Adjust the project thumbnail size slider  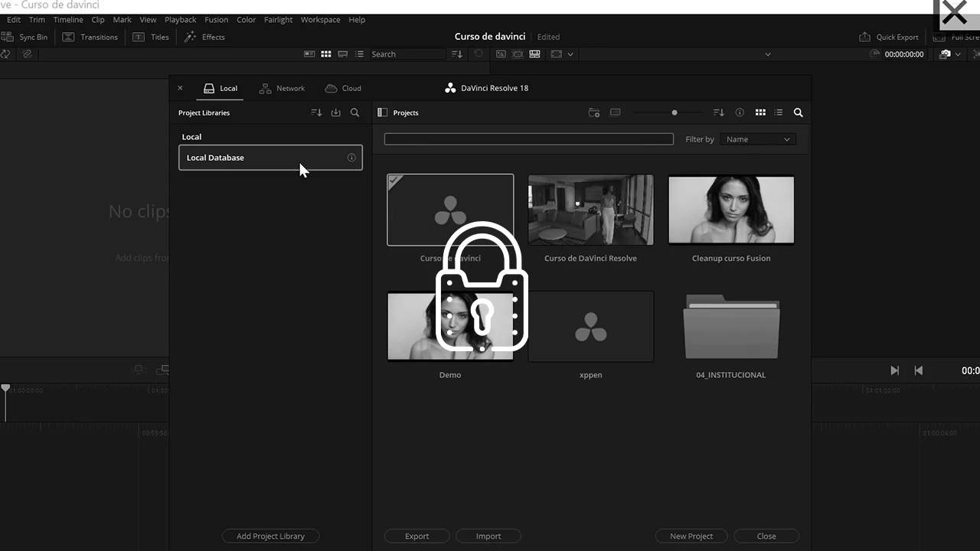pyautogui.click(x=674, y=112)
